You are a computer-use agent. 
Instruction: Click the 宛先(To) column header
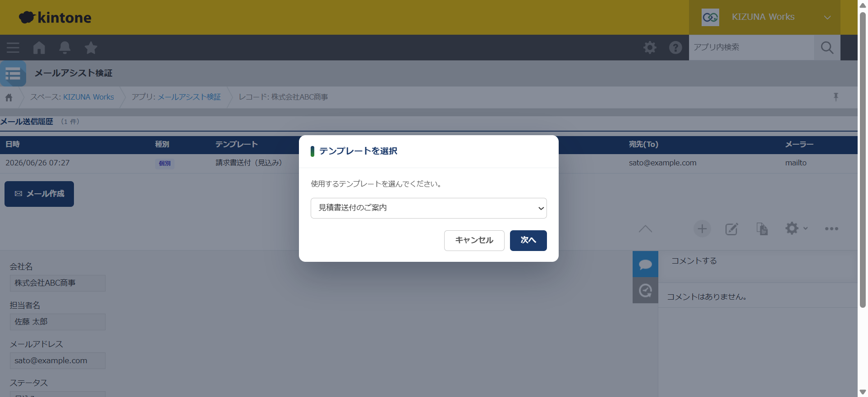[643, 144]
